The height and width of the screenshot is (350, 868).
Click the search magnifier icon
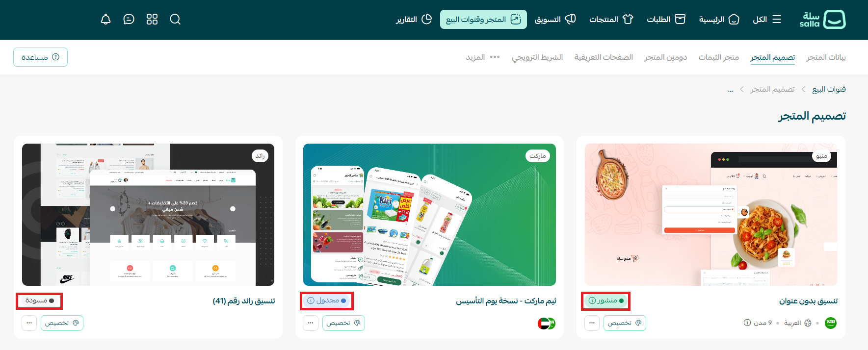coord(175,19)
